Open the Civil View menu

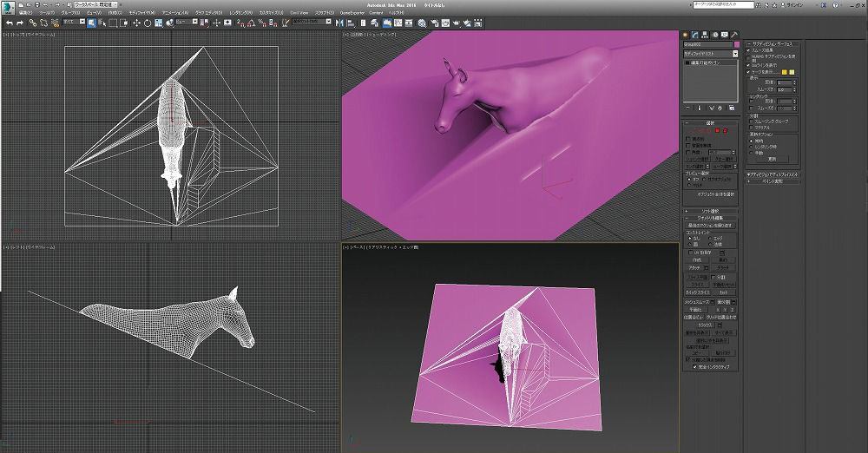299,12
